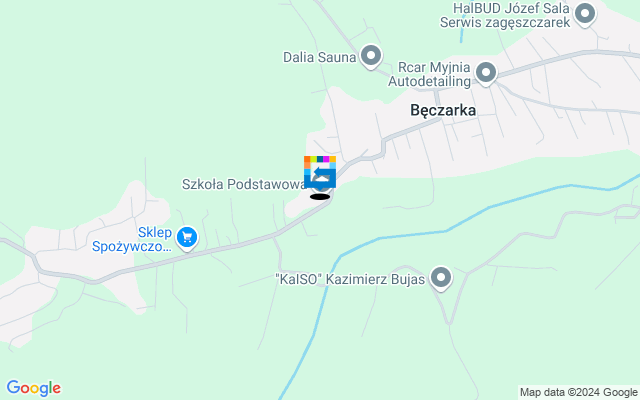Click the main road near Sklep Spożywczo
640x400 pixels.
click(x=229, y=247)
